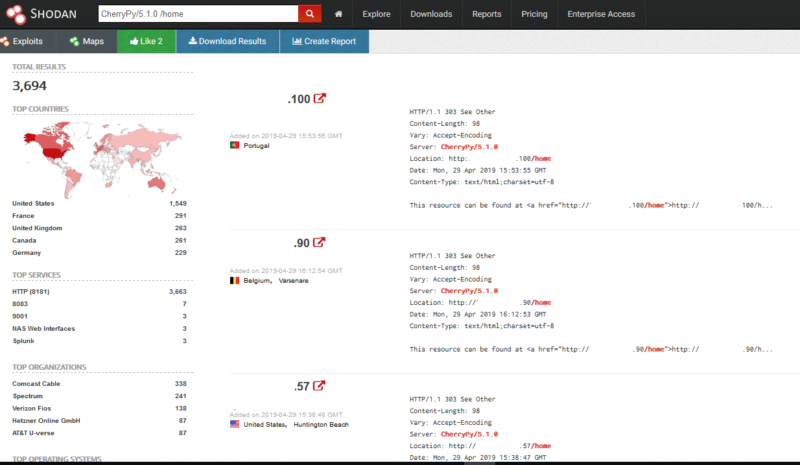This screenshot has width=800, height=465.
Task: Open external link icon next to .57
Action: (x=319, y=385)
